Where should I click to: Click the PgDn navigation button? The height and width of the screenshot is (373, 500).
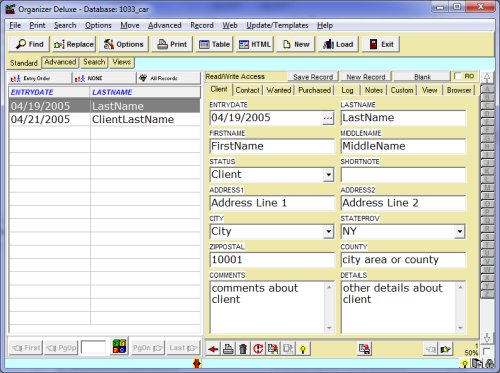[x=148, y=348]
